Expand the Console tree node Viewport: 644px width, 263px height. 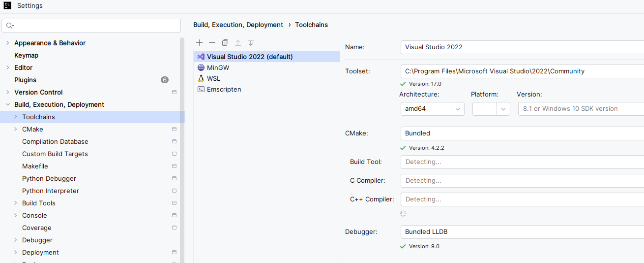pyautogui.click(x=15, y=215)
